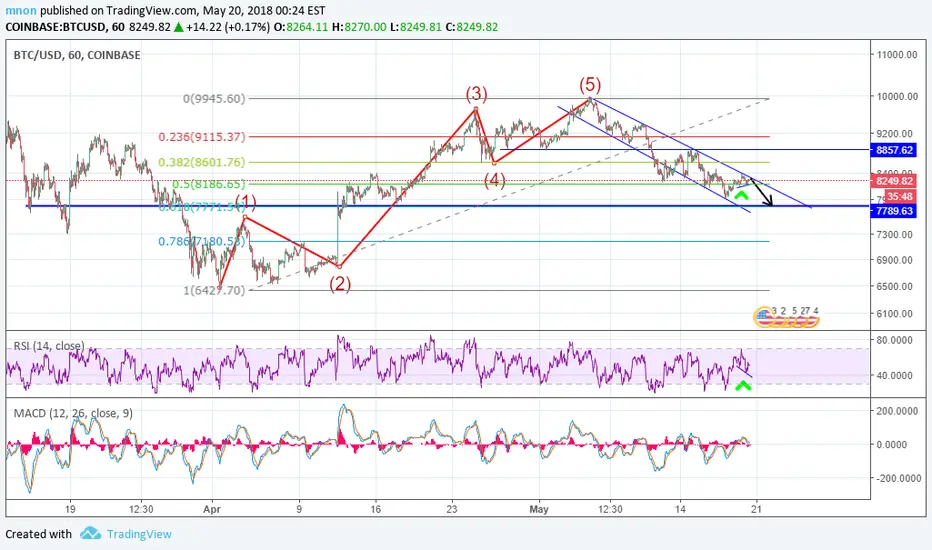The image size is (932, 550).
Task: Click the 9200.00 price scale value
Action: pyautogui.click(x=895, y=133)
